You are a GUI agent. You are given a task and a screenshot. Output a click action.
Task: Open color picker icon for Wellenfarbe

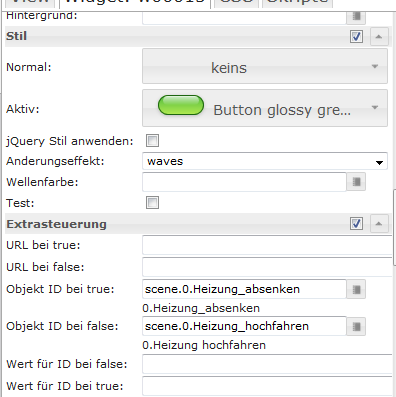coord(356,182)
